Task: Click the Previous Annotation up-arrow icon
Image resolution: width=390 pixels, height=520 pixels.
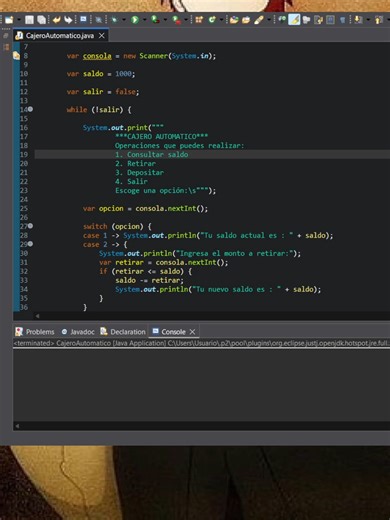Action: coord(379,20)
